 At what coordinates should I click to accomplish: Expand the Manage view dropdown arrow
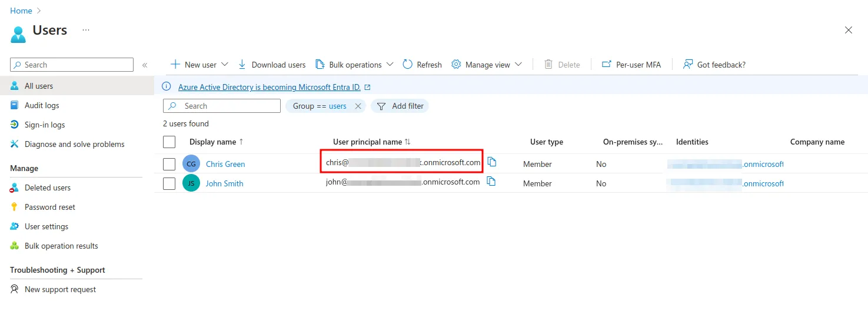tap(518, 65)
